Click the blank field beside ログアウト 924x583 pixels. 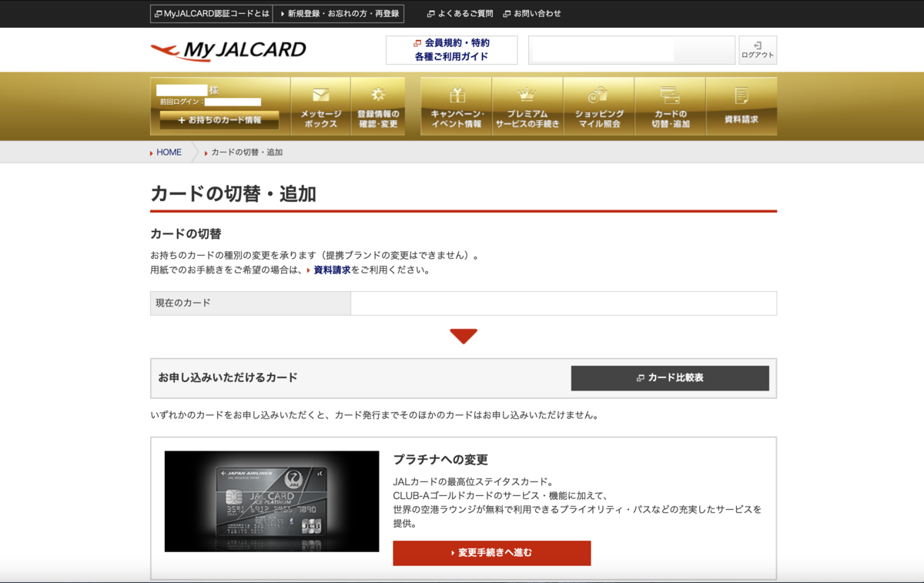[632, 50]
